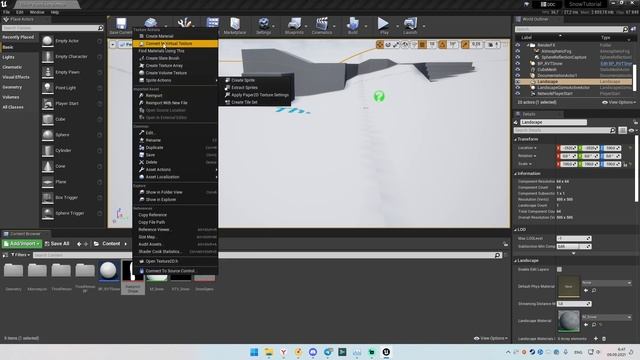
Task: Toggle grid snapping in viewport toolbar
Action: coord(422,44)
